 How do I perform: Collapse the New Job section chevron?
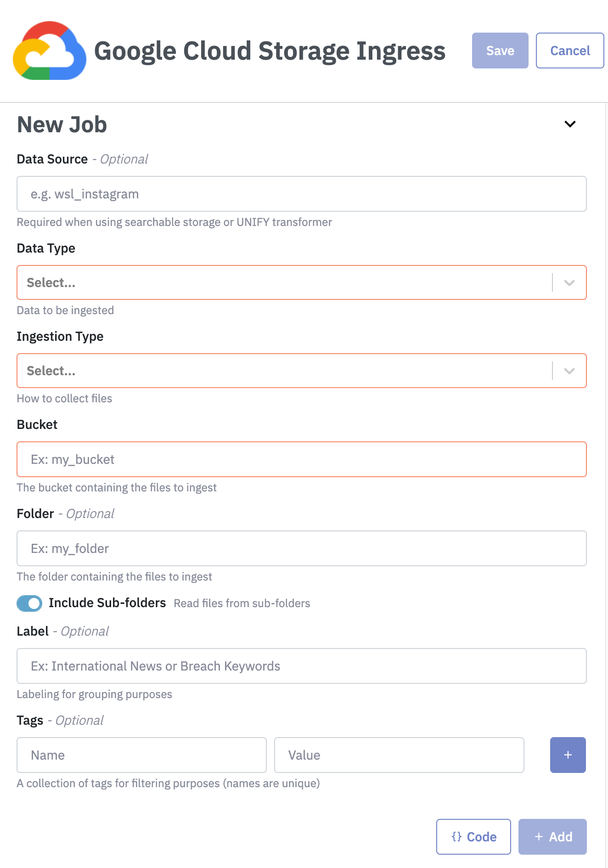click(570, 124)
